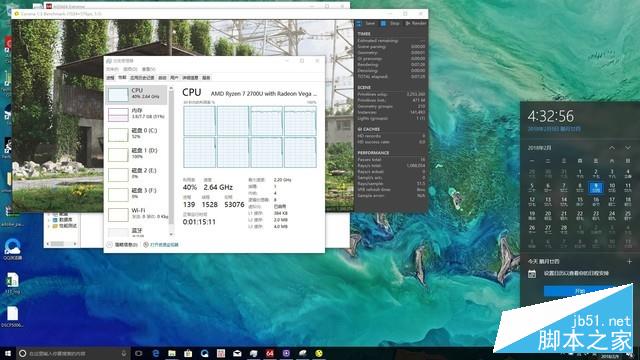Add a calendar event with plus icon

[x=629, y=261]
